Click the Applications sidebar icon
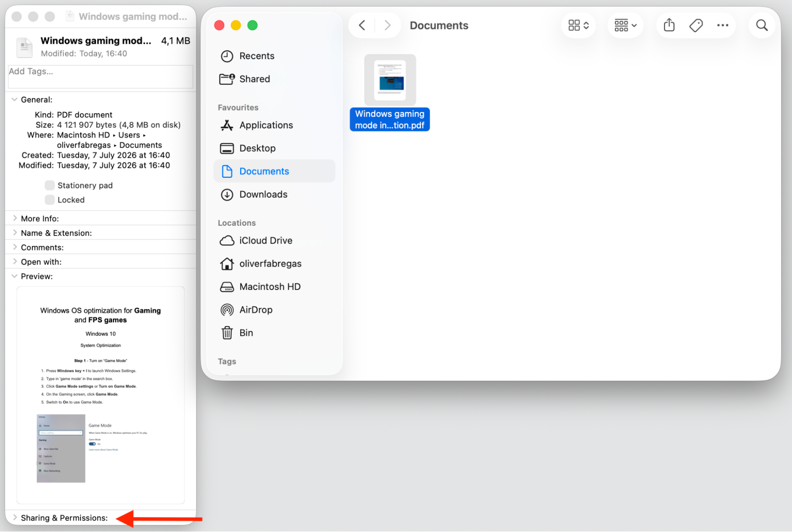 coord(227,125)
